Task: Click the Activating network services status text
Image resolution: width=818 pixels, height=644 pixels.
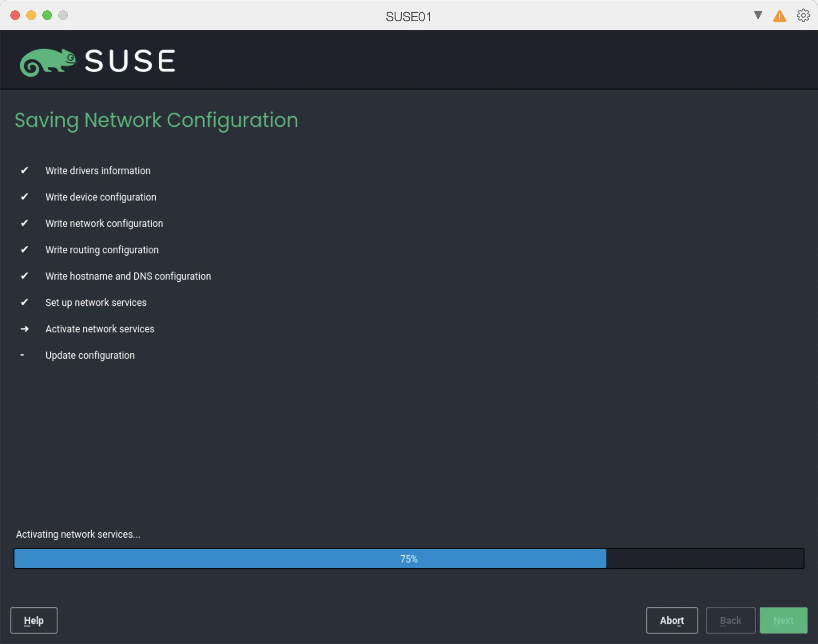Action: [x=78, y=534]
